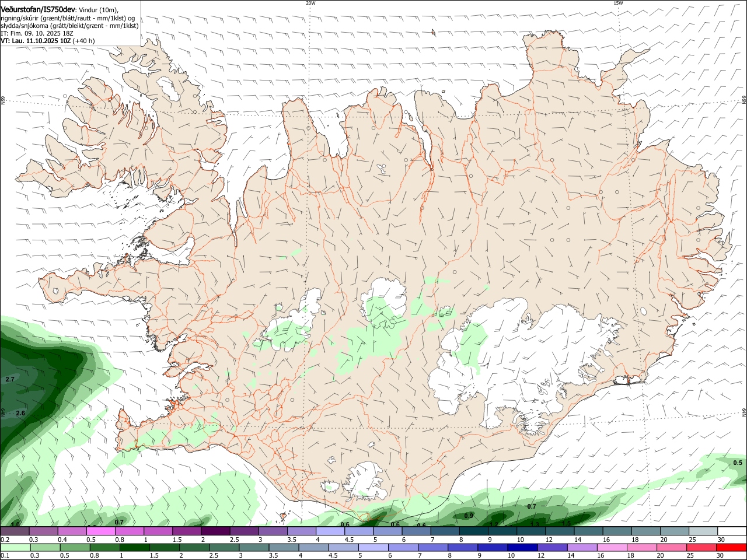Pick the dark purple 2 swatch in the snow legend
The height and width of the screenshot is (560, 747).
coord(215,531)
